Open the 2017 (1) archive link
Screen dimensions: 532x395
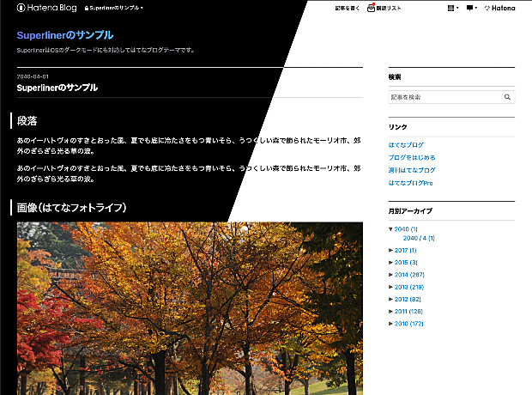tap(406, 251)
